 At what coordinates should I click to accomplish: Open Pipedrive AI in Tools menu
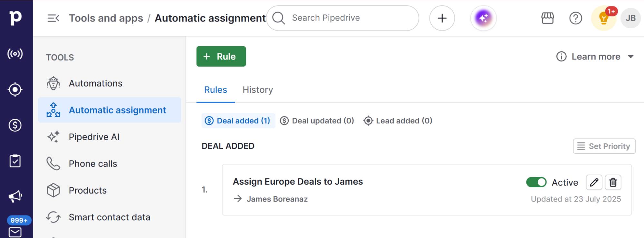click(x=110, y=137)
